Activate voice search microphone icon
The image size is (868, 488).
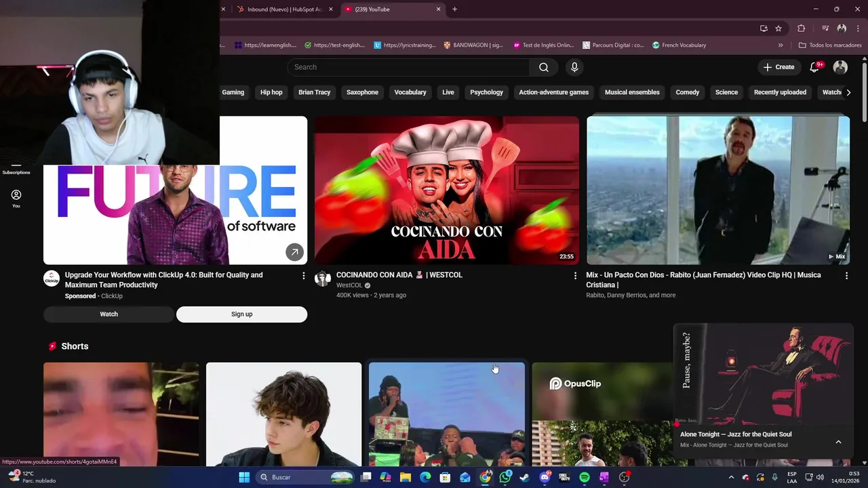point(574,67)
